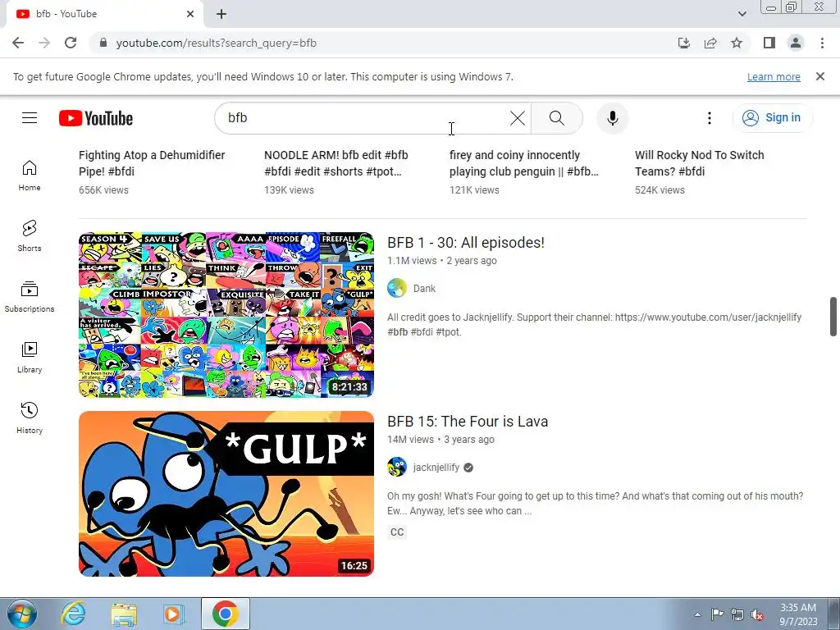Image resolution: width=840 pixels, height=630 pixels.
Task: Open Chrome's three-dot menu
Action: [x=822, y=43]
